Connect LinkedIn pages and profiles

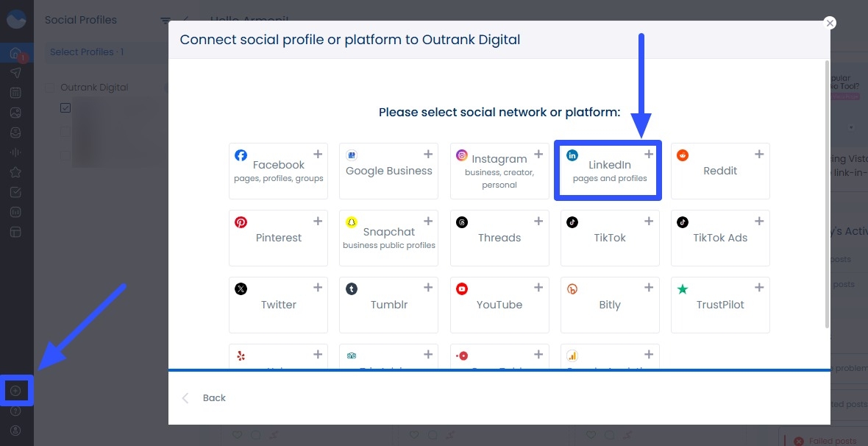(608, 170)
